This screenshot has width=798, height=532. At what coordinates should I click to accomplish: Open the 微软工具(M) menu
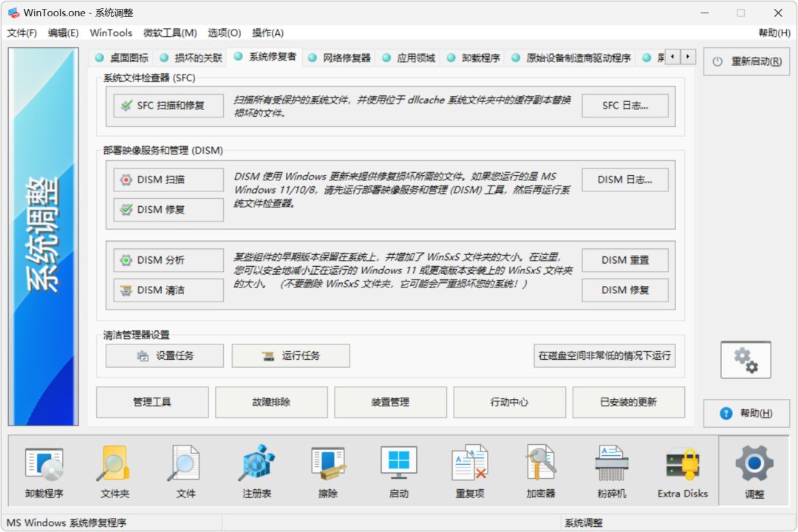(x=170, y=33)
